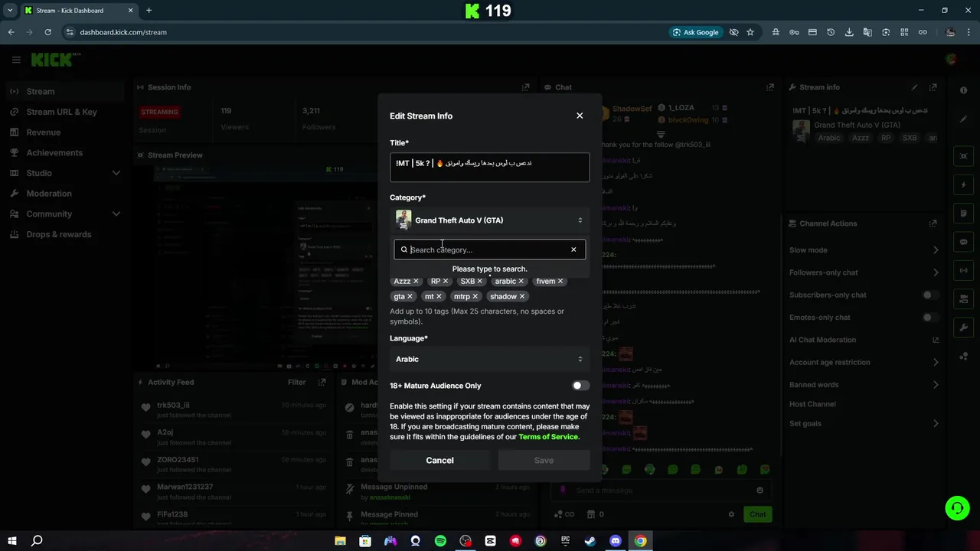Image resolution: width=980 pixels, height=551 pixels.
Task: Click in the Search category field
Action: (x=488, y=249)
